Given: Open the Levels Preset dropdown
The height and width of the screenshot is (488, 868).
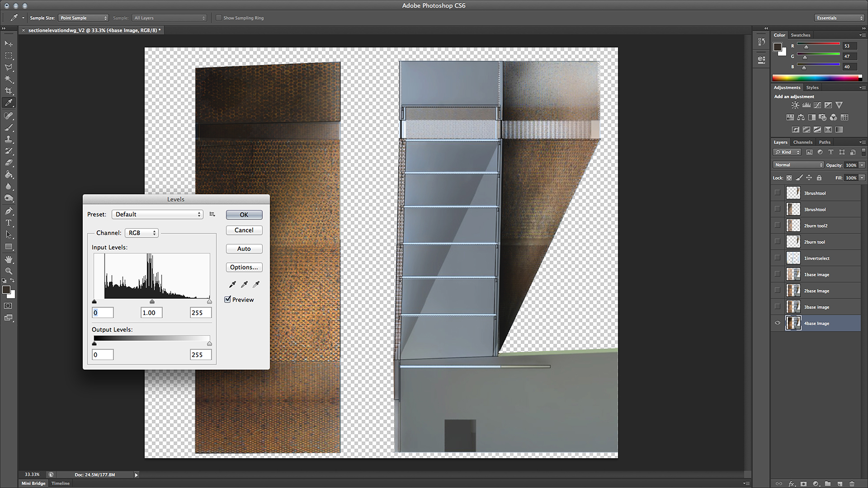Looking at the screenshot, I should (157, 214).
